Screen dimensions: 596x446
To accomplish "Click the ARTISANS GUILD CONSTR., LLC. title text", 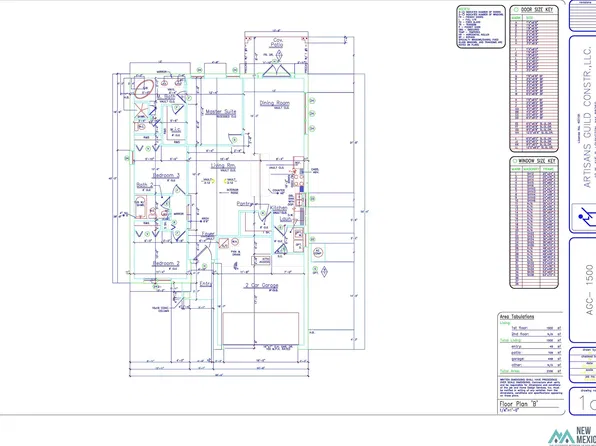I will 588,117.
